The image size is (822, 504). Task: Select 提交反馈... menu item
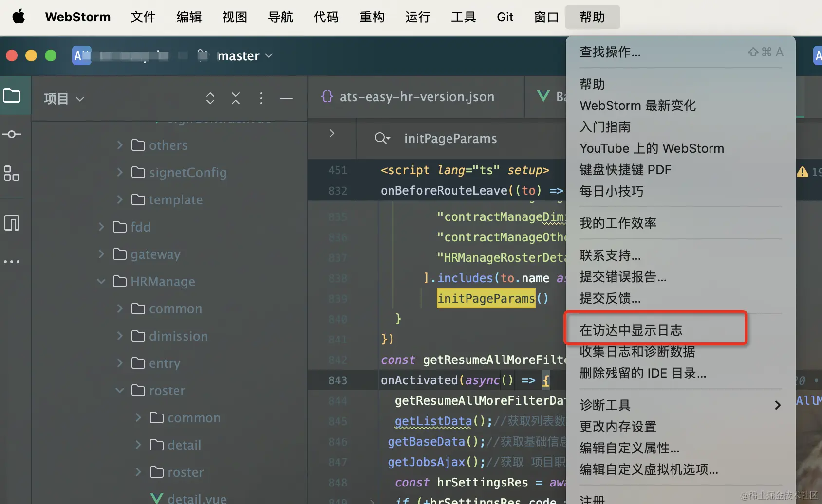coord(681,298)
